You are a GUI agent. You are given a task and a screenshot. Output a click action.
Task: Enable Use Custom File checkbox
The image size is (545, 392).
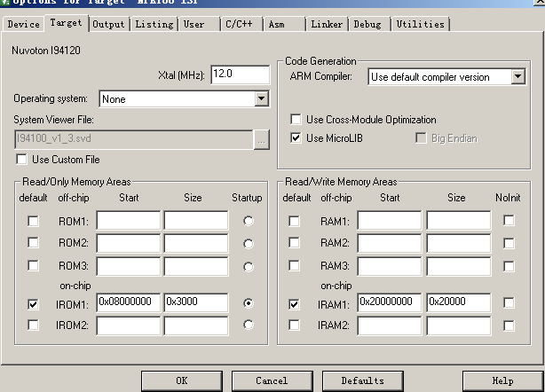[21, 160]
